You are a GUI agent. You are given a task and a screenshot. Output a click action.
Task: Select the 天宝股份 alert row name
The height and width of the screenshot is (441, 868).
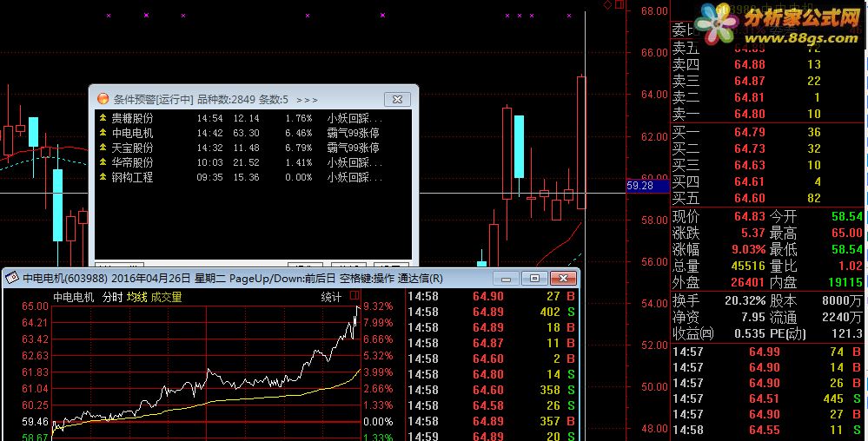pyautogui.click(x=132, y=148)
